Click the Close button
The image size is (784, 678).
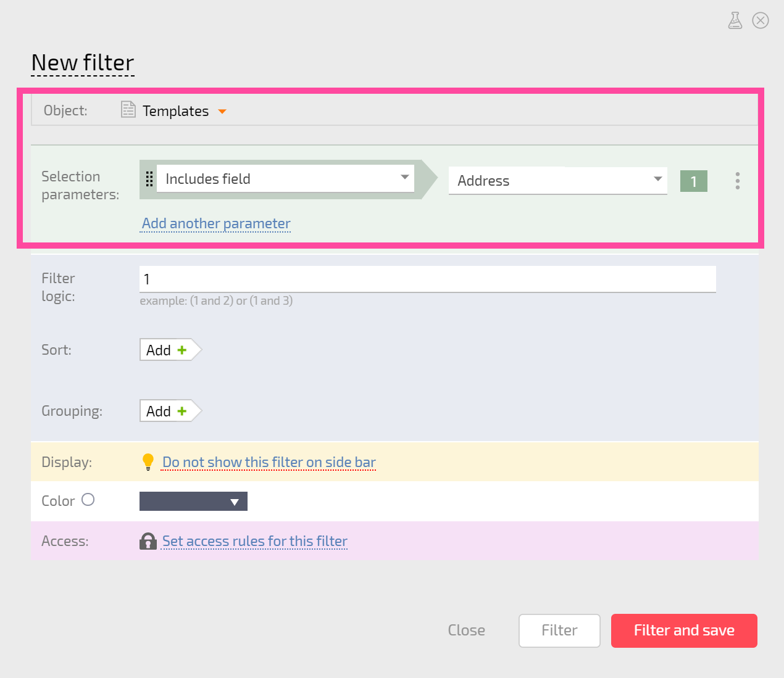(467, 630)
